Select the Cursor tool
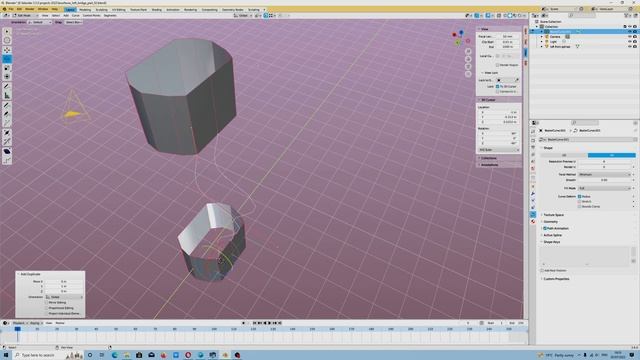This screenshot has height=360, width=640. 7,40
